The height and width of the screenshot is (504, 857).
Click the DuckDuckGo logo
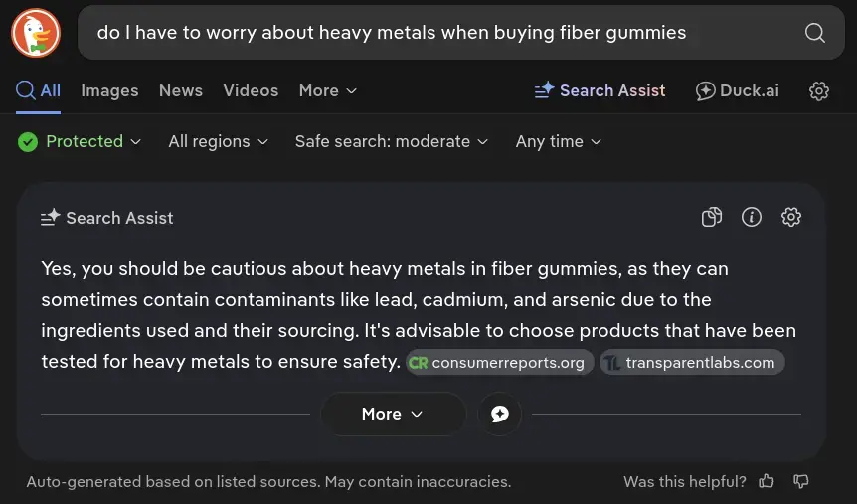[35, 33]
